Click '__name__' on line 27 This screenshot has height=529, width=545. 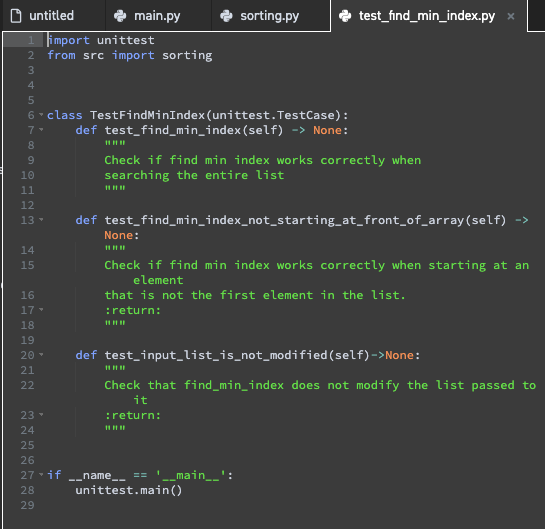click(x=97, y=475)
